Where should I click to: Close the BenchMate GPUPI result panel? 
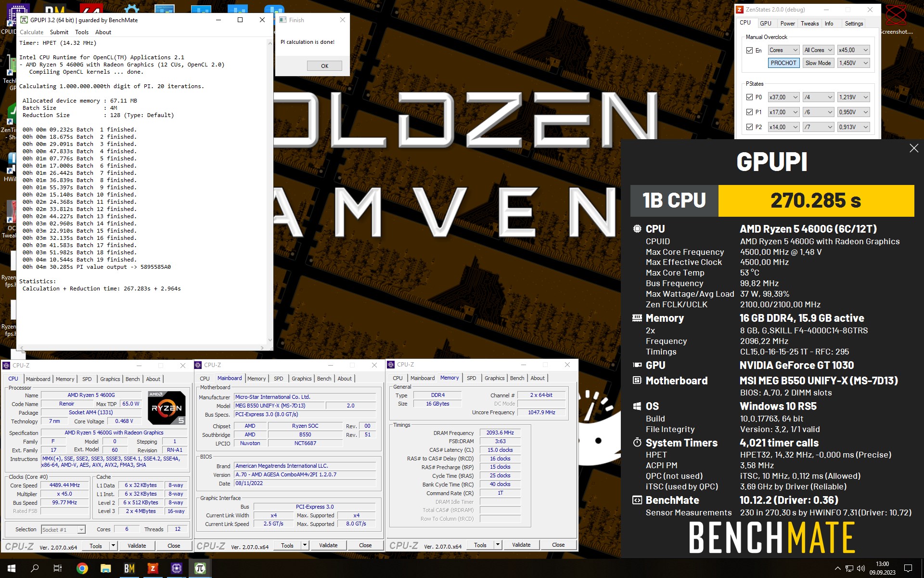click(914, 148)
